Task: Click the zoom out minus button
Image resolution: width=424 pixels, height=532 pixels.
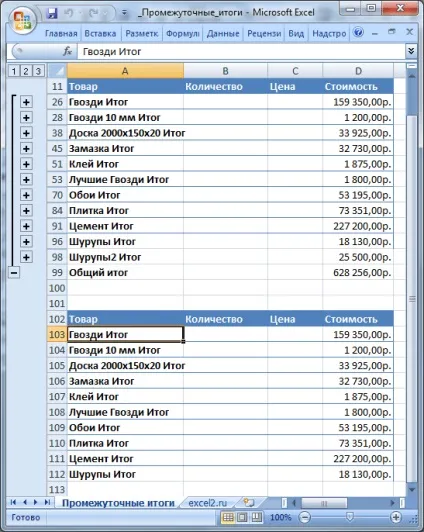Action: tap(305, 517)
